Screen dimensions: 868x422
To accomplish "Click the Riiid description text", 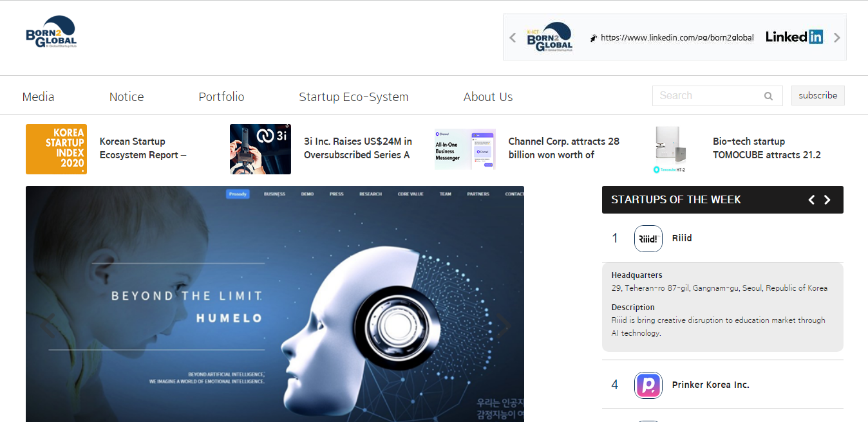I will pos(719,327).
